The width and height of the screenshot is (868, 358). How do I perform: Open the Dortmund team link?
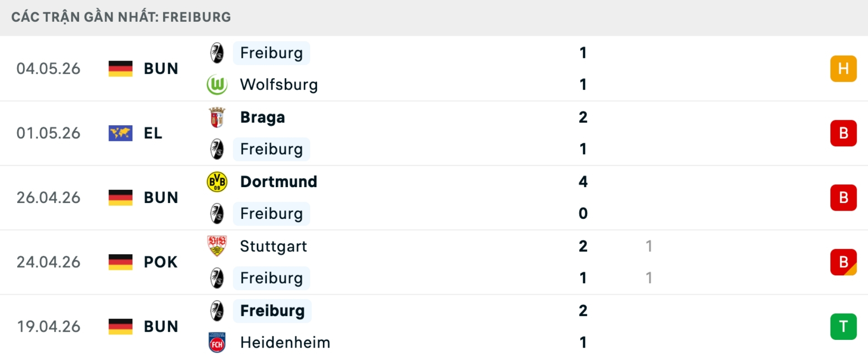[278, 182]
